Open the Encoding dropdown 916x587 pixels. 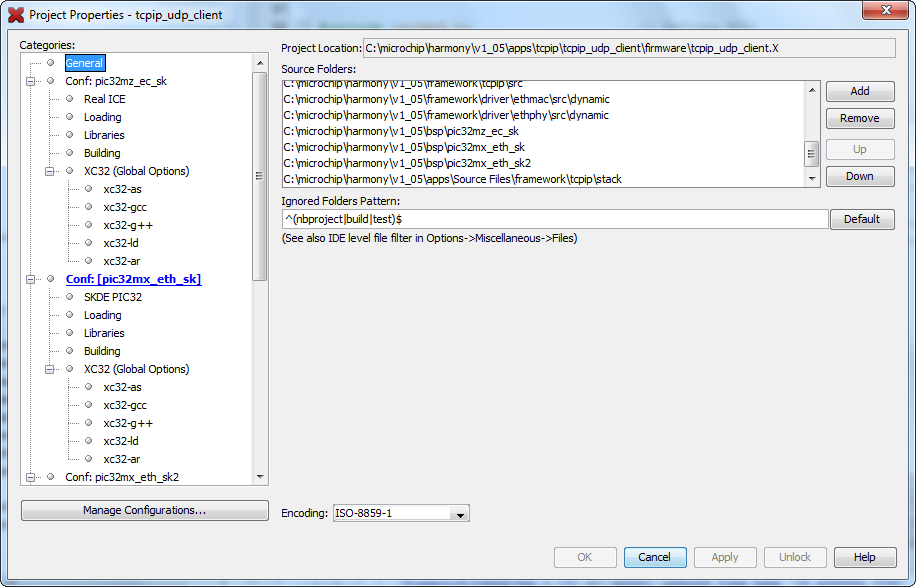click(460, 514)
